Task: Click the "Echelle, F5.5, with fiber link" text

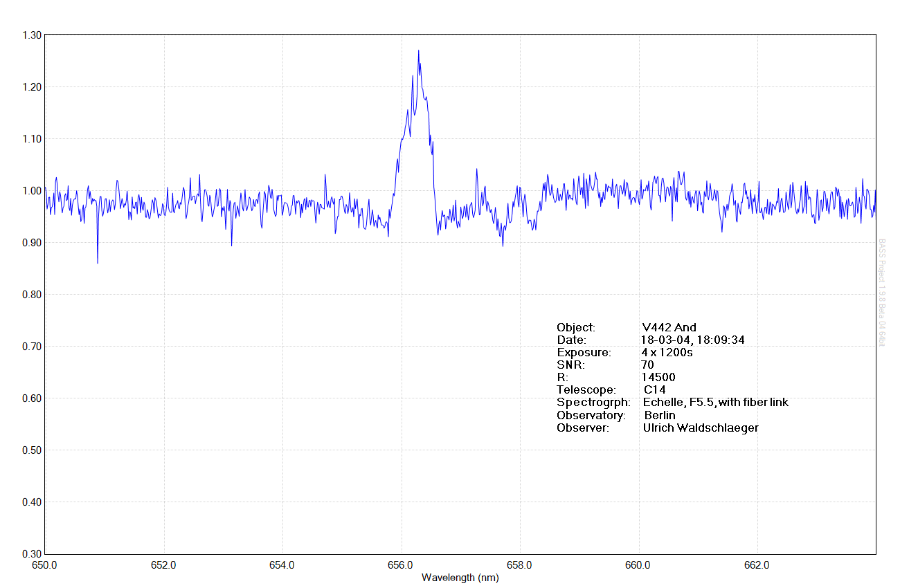Action: [x=715, y=402]
